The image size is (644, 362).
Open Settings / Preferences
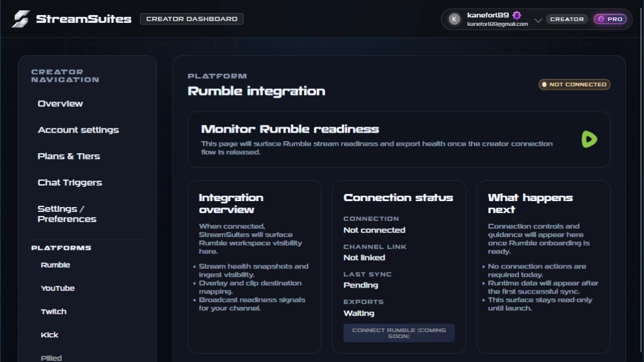[67, 214]
